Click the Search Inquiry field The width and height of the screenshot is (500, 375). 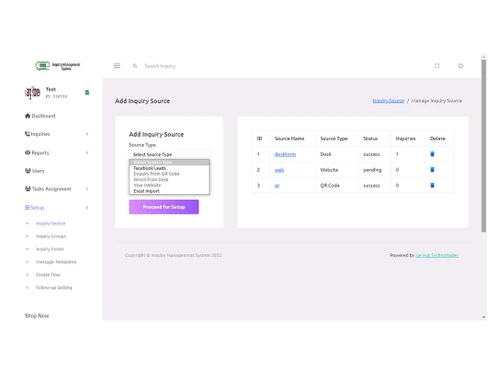[160, 66]
